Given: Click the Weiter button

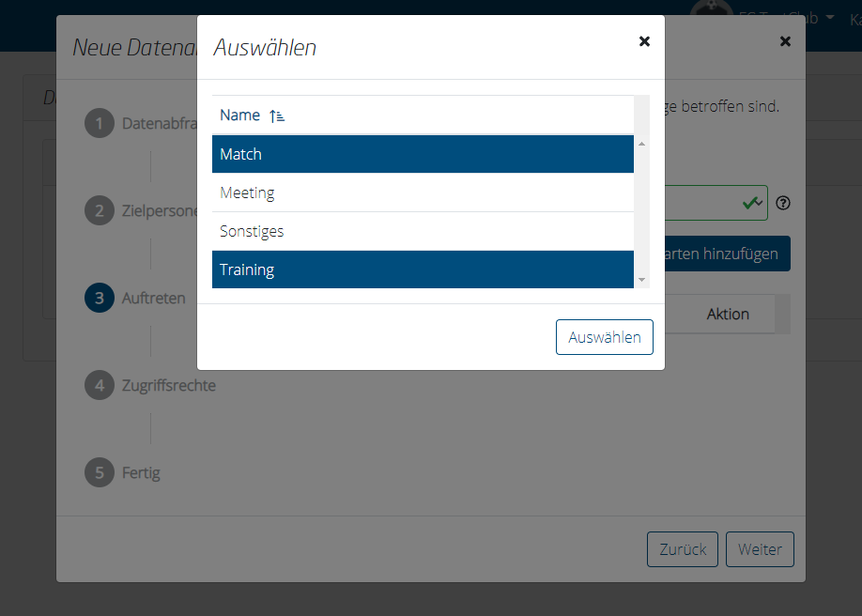Looking at the screenshot, I should pyautogui.click(x=760, y=549).
